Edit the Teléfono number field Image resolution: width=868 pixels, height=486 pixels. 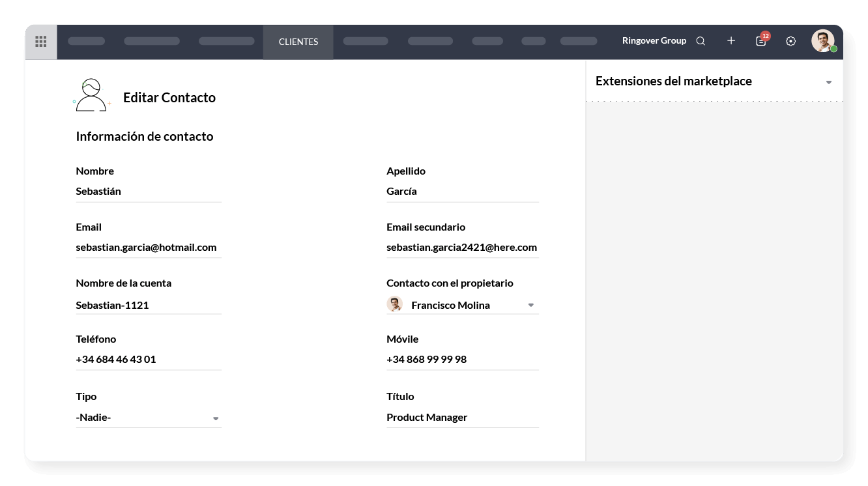point(148,359)
